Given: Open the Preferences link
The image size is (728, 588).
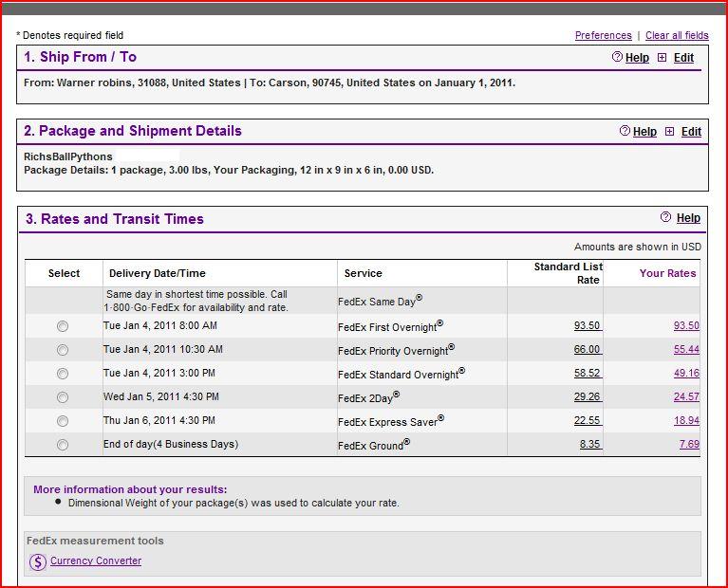Looking at the screenshot, I should [603, 35].
